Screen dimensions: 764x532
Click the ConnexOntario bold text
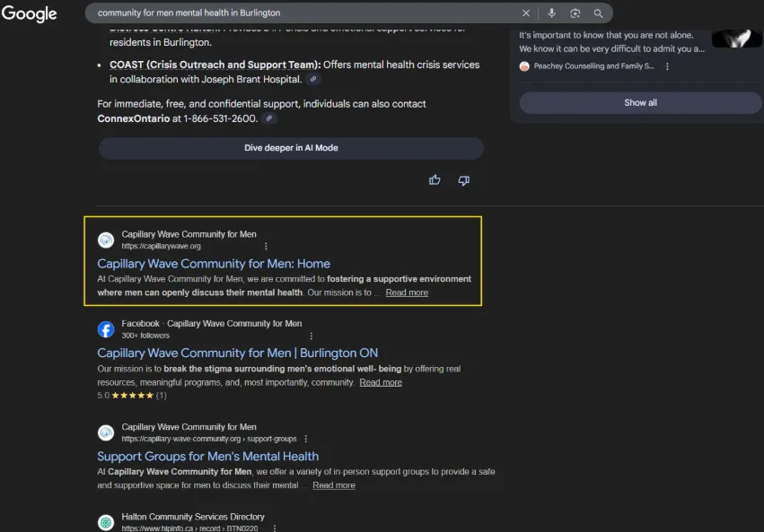coord(134,118)
